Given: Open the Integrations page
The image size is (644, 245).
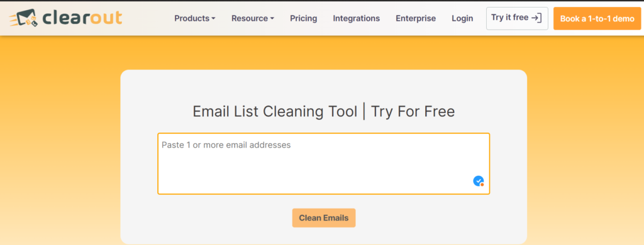Looking at the screenshot, I should pyautogui.click(x=356, y=18).
